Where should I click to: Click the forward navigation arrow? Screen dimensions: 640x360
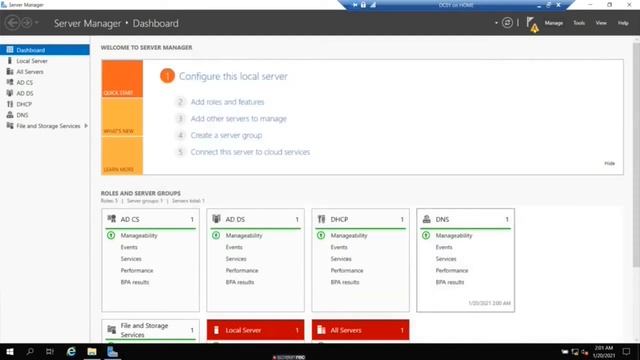(x=27, y=23)
